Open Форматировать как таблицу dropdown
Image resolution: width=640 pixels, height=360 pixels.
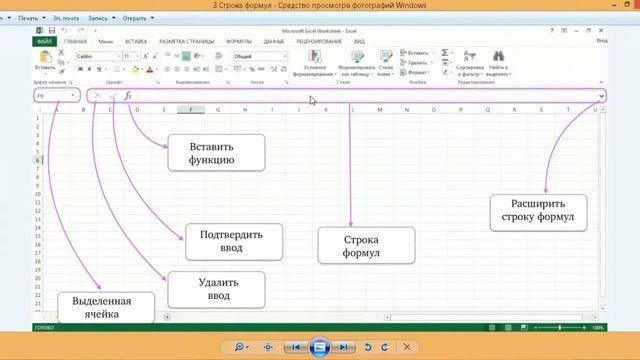point(357,63)
